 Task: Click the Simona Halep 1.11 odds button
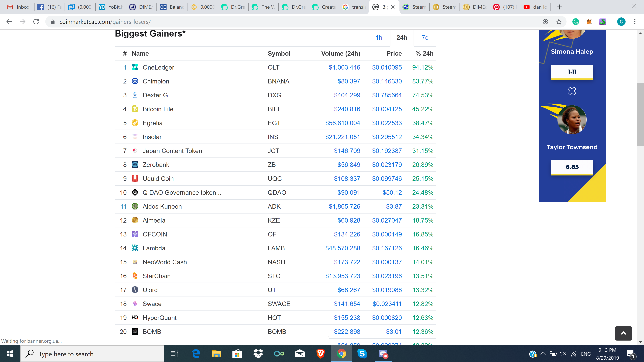tap(572, 72)
